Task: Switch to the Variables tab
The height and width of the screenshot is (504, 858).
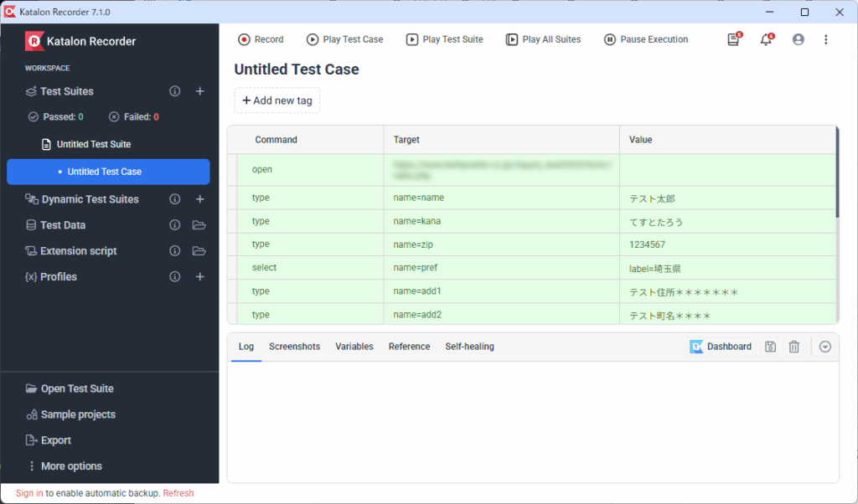Action: (x=354, y=347)
